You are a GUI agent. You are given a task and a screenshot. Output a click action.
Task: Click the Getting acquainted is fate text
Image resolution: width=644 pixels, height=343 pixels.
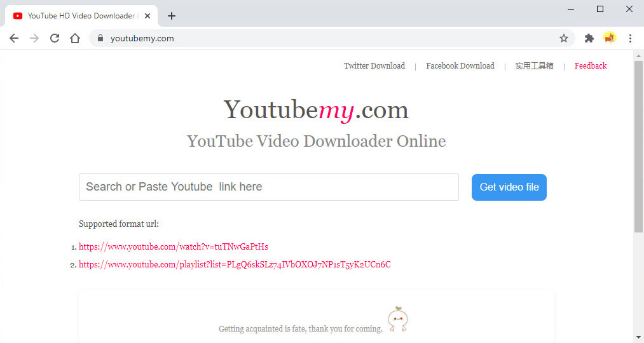click(x=300, y=328)
